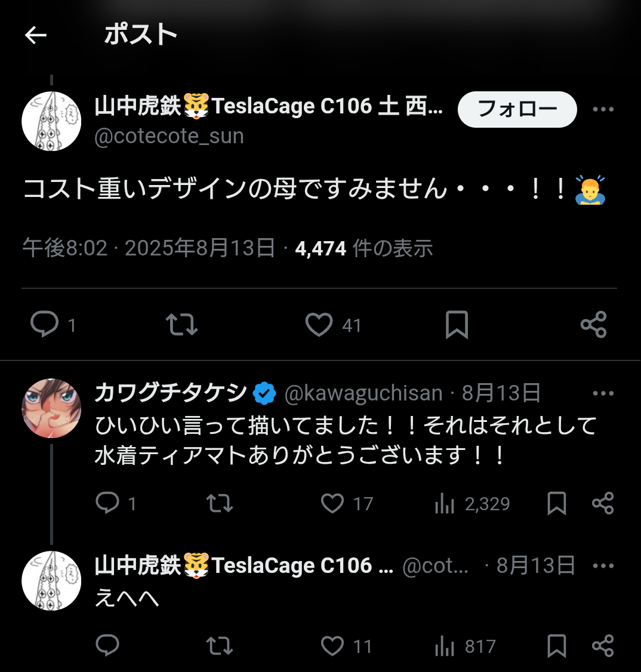This screenshot has height=672, width=641.
Task: Reply to the えへへ post
Action: 107,646
